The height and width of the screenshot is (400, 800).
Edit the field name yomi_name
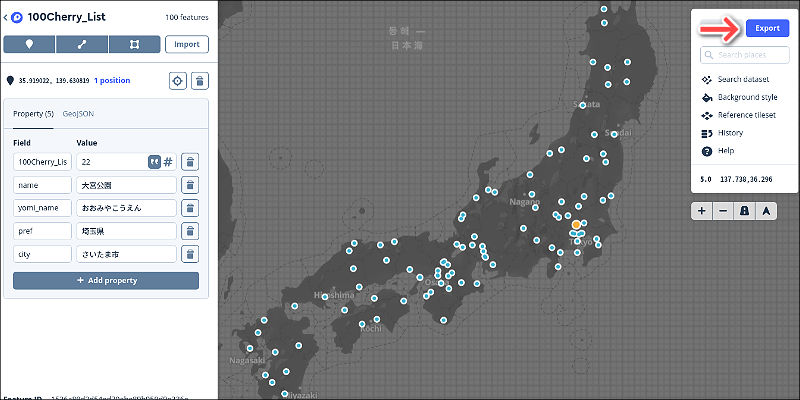click(x=42, y=208)
